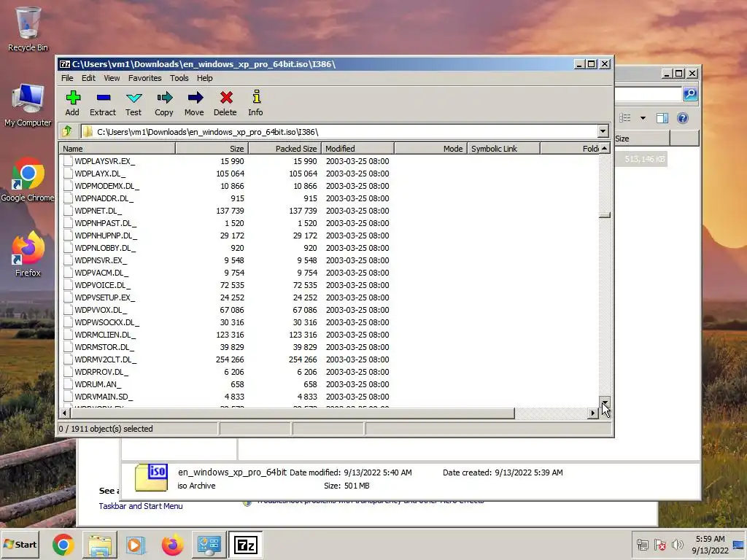
Task: Open Windows Explorer taskbar icon
Action: [x=100, y=545]
